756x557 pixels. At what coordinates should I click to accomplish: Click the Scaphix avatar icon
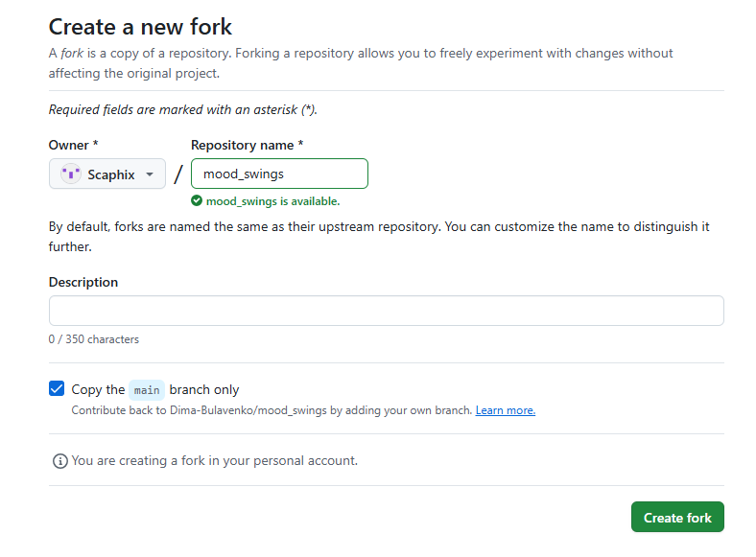tap(71, 174)
